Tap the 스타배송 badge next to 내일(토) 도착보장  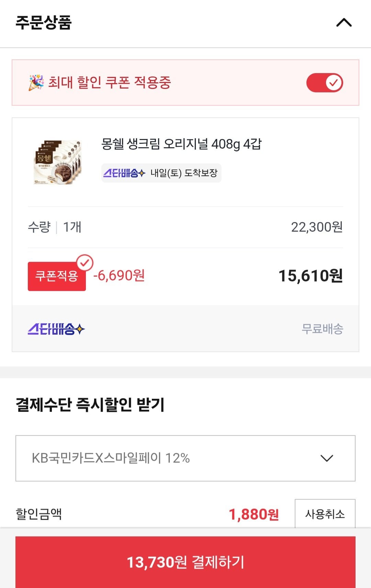tap(124, 173)
